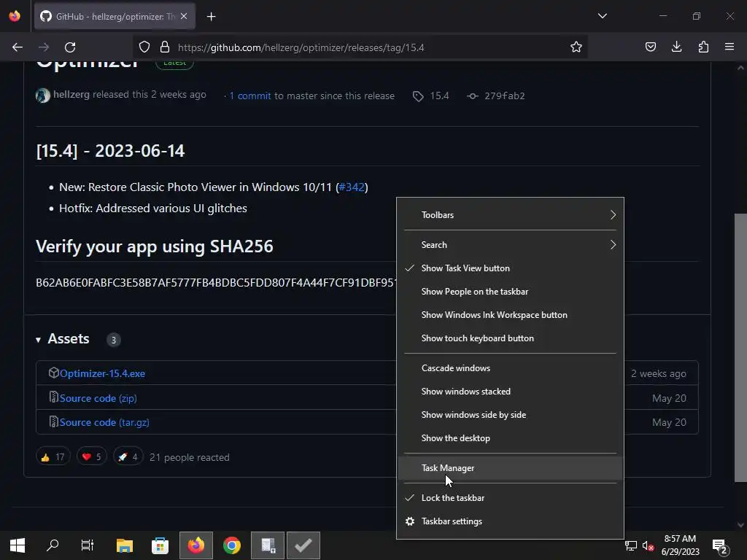Click the muted volume tray icon
The image size is (747, 560).
pyautogui.click(x=648, y=545)
